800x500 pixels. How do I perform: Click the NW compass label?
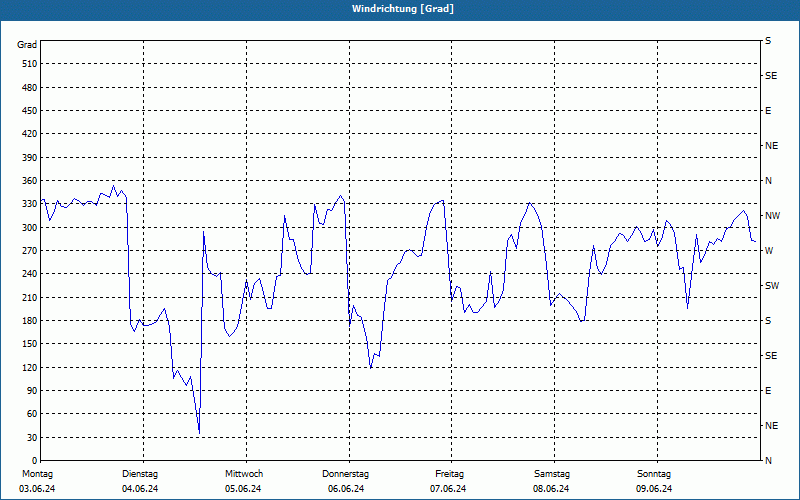(x=772, y=216)
